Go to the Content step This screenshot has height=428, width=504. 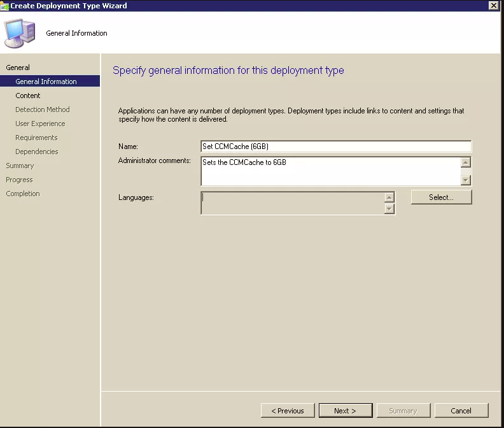[x=27, y=96]
